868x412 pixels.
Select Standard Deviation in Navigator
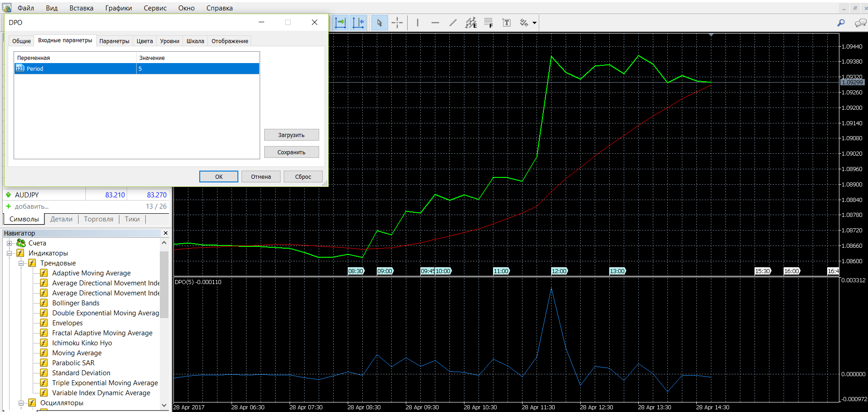pos(81,373)
